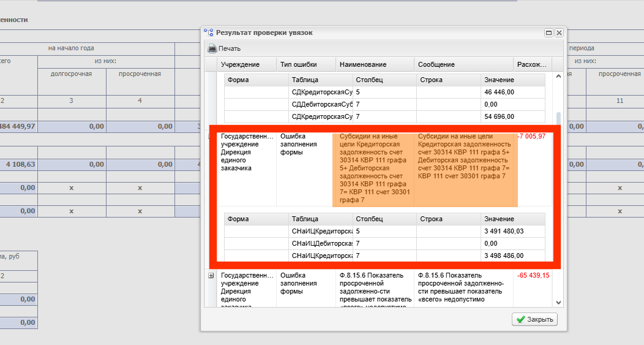The height and width of the screenshot is (345, 644).
Task: Maximize the Результат проверки увязок dialog
Action: (549, 33)
